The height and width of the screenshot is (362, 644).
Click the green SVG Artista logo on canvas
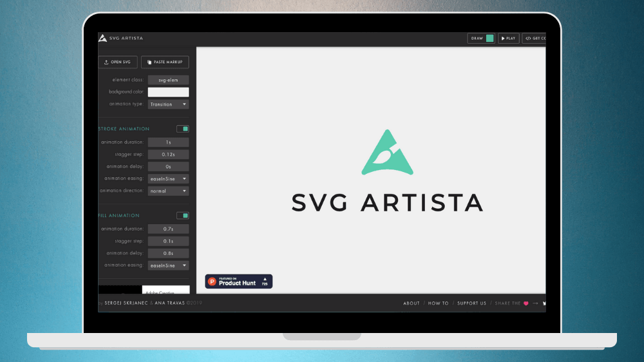tap(387, 153)
